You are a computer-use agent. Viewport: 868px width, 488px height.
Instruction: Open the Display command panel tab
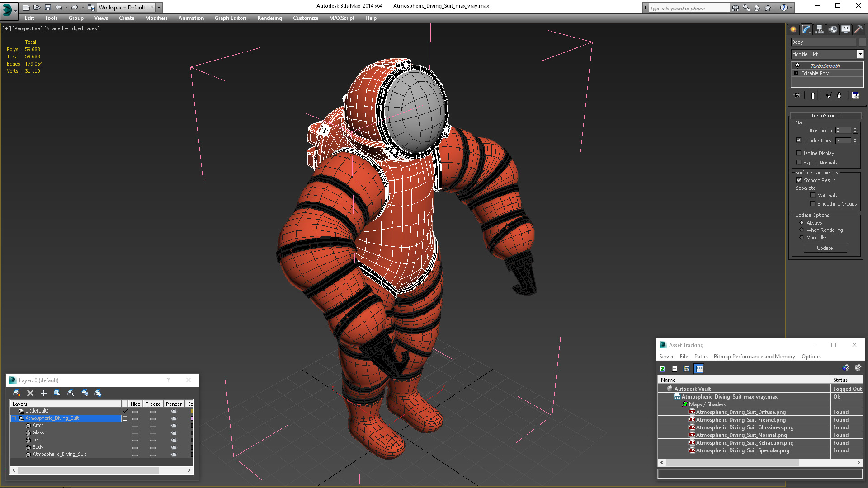tap(846, 29)
